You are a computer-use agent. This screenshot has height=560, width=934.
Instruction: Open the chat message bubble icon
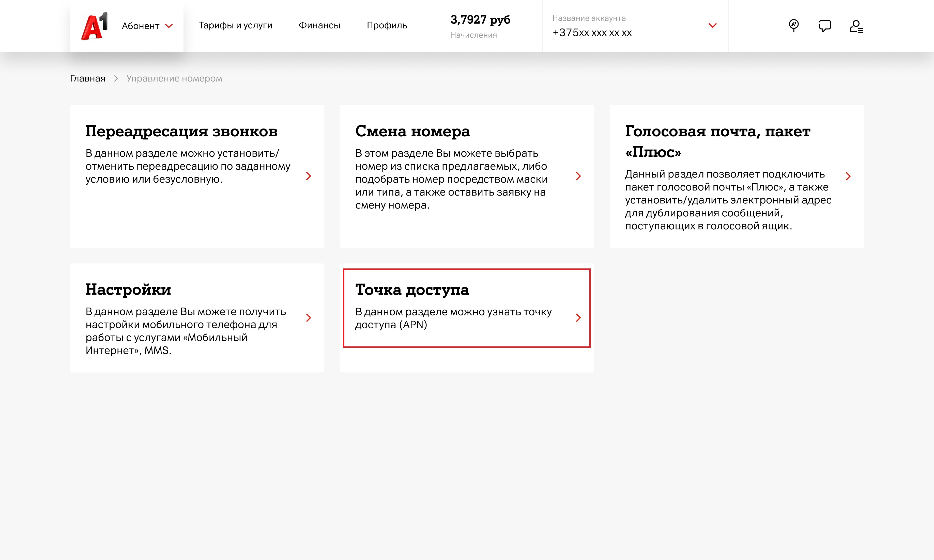coord(824,26)
